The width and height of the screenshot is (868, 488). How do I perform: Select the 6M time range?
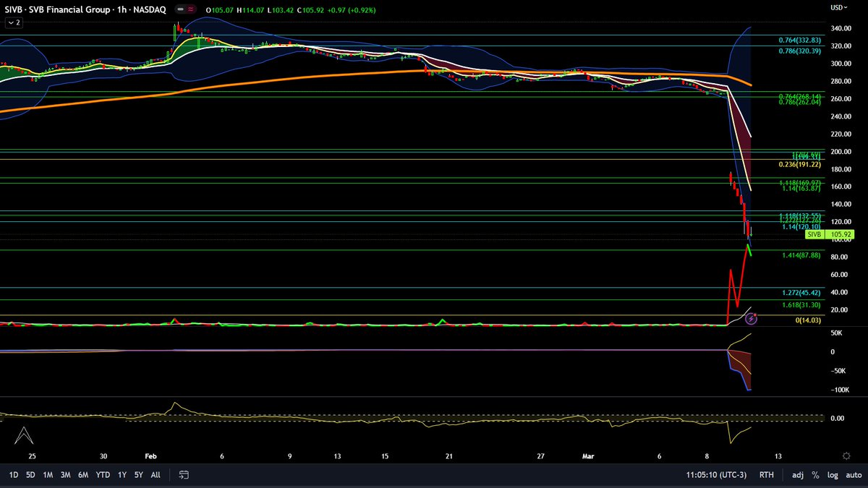click(83, 475)
